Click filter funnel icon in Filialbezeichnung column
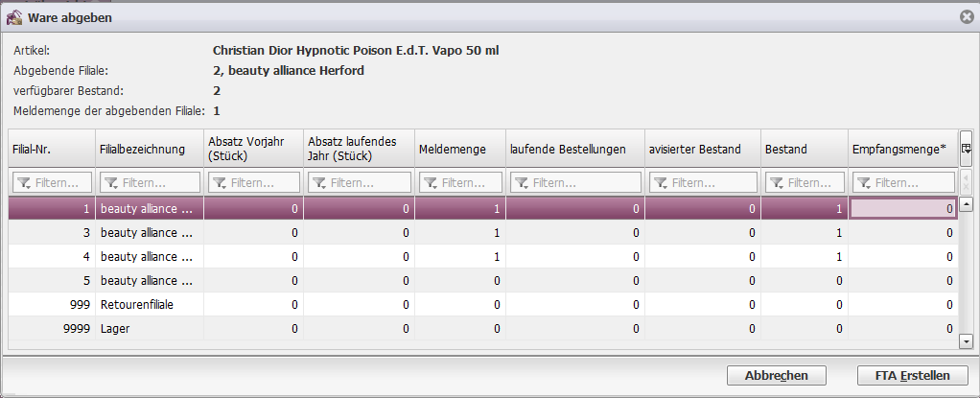Screen dimensions: 980x398 click(111, 182)
